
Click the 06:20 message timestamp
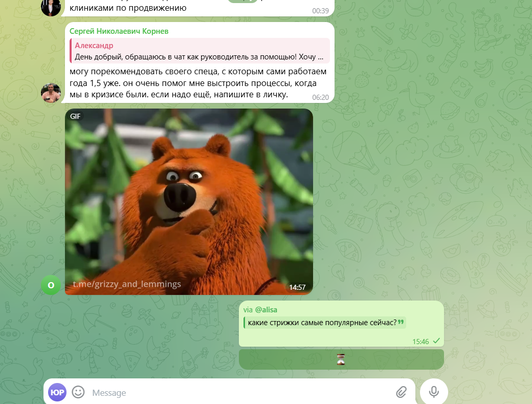tap(320, 97)
